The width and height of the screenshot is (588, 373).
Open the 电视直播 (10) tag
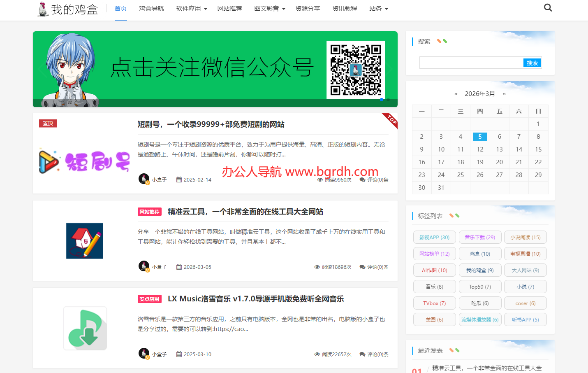tap(525, 254)
